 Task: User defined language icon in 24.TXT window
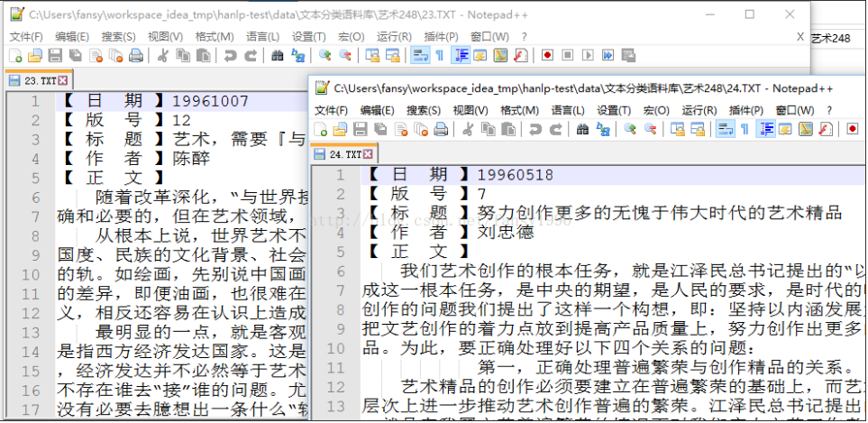click(785, 130)
